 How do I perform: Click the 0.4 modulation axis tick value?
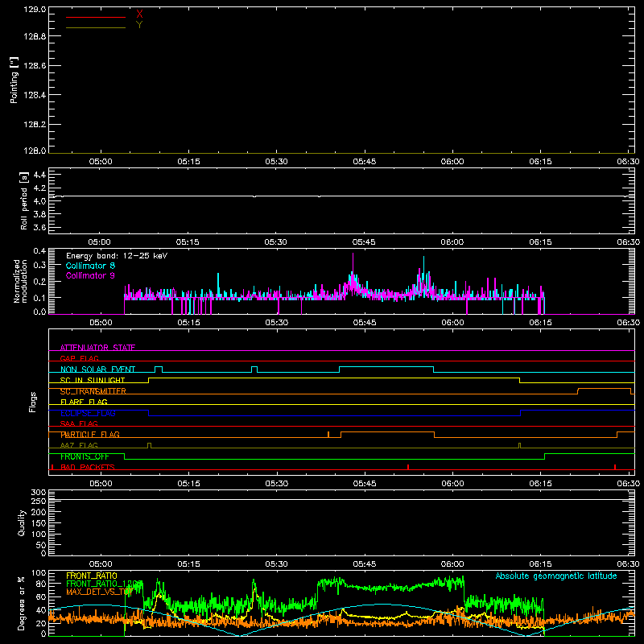39,250
